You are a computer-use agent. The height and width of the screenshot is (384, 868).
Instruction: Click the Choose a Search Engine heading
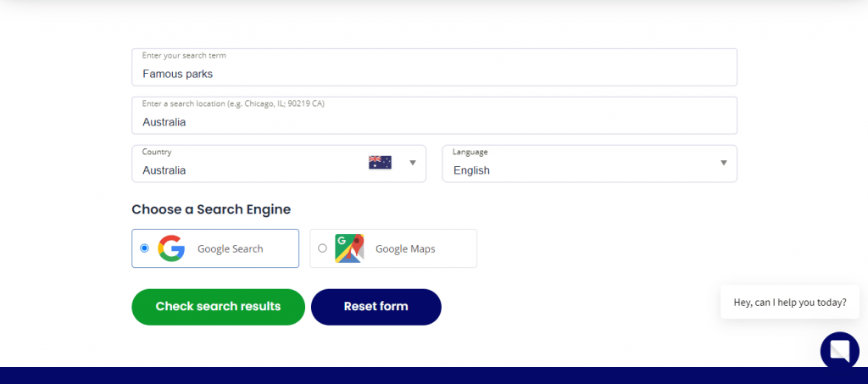(x=211, y=209)
